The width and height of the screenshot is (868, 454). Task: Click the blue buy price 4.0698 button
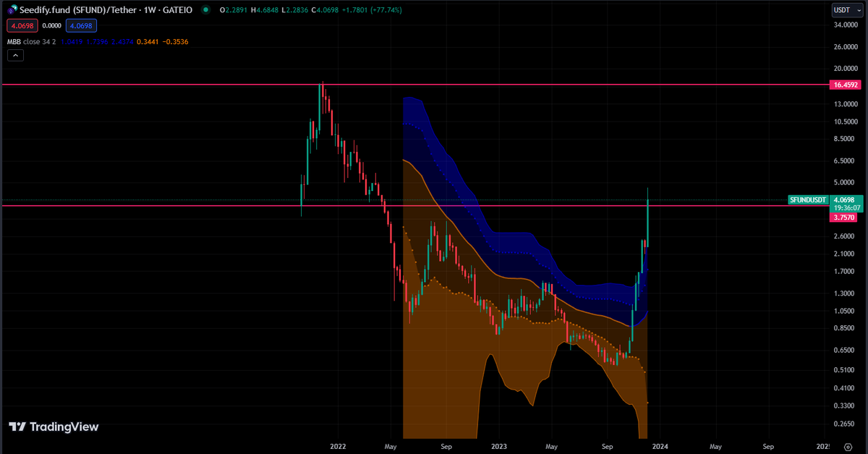(x=80, y=26)
